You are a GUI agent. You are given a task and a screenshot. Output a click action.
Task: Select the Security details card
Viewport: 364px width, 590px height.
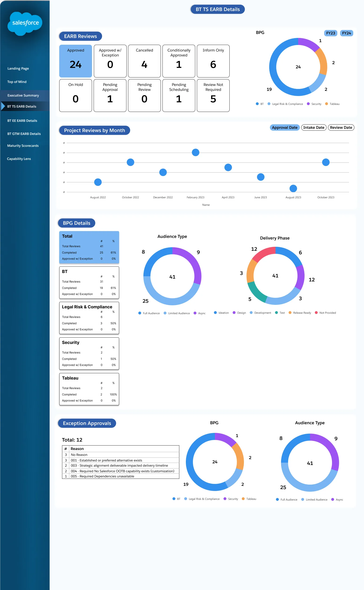tap(89, 353)
